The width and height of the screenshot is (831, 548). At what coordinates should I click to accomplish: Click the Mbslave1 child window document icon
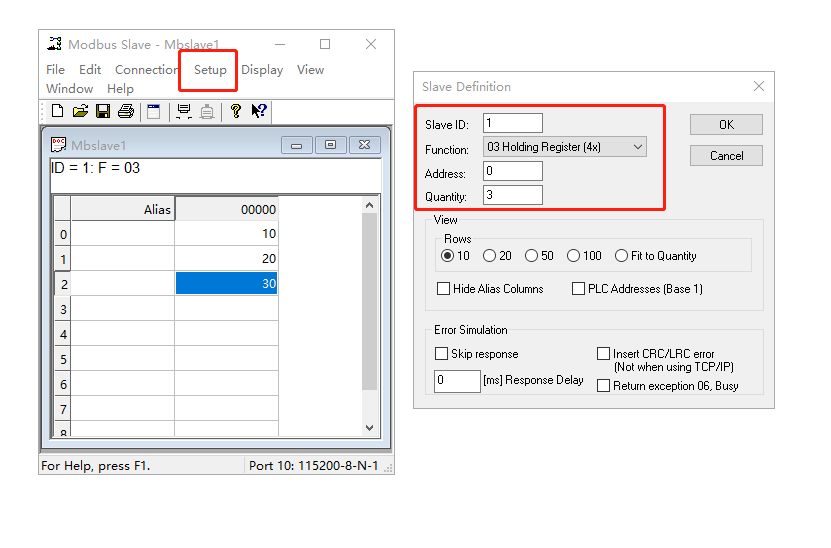pyautogui.click(x=58, y=145)
